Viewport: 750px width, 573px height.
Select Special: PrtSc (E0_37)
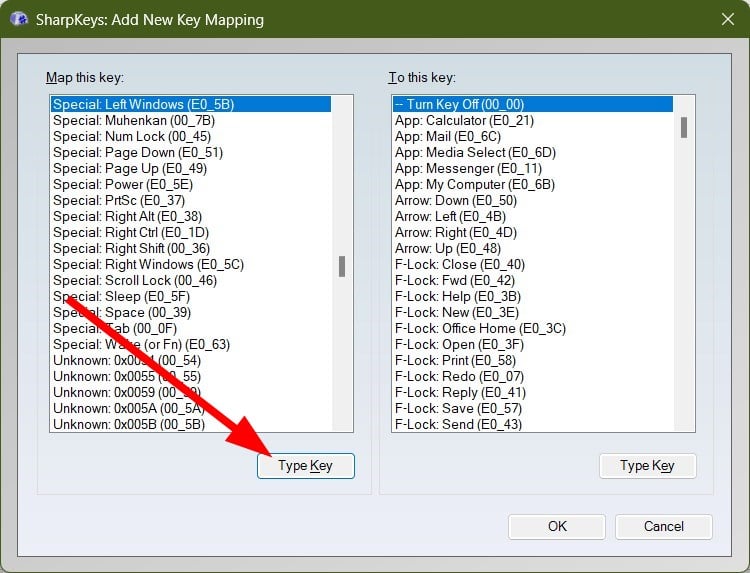point(191,200)
